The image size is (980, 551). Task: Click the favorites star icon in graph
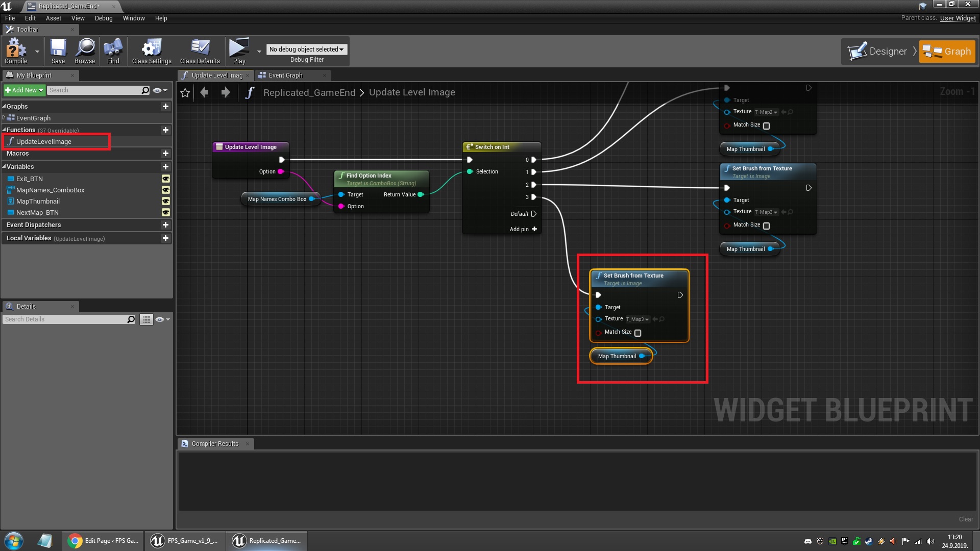pyautogui.click(x=185, y=93)
